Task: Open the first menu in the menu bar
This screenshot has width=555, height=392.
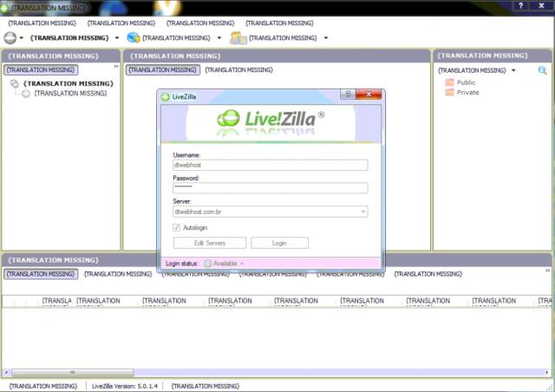Action: 42,23
